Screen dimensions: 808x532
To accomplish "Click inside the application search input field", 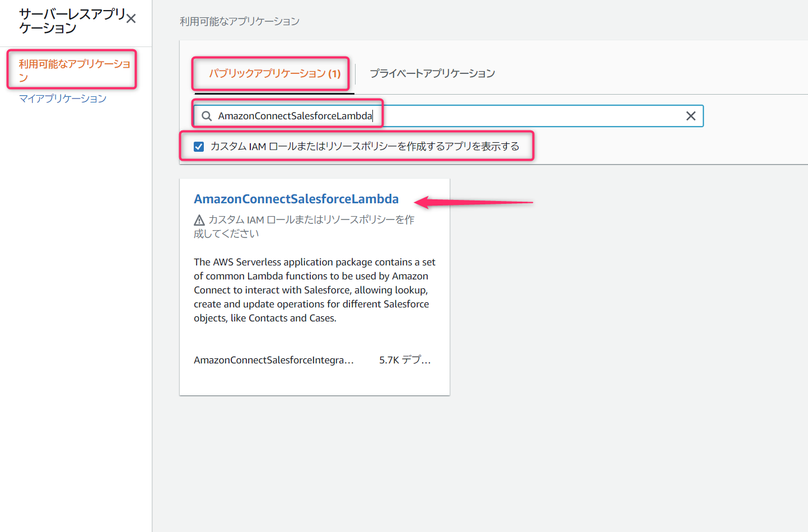I will tap(448, 116).
